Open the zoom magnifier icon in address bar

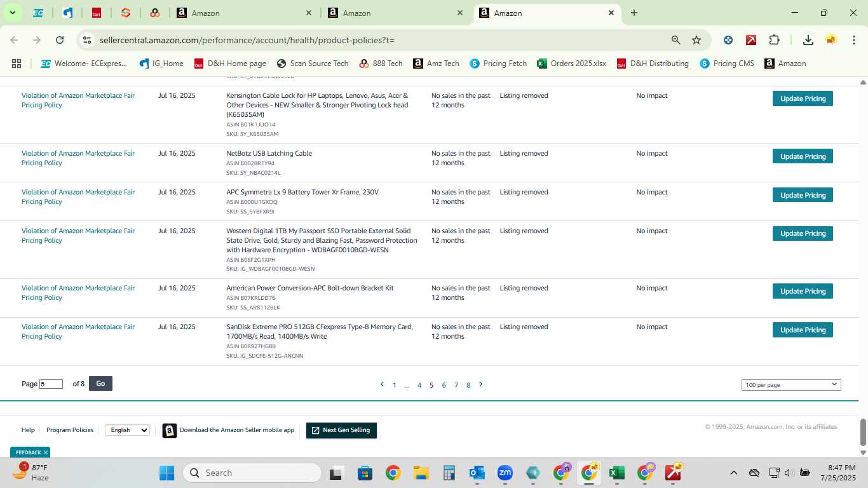click(676, 40)
